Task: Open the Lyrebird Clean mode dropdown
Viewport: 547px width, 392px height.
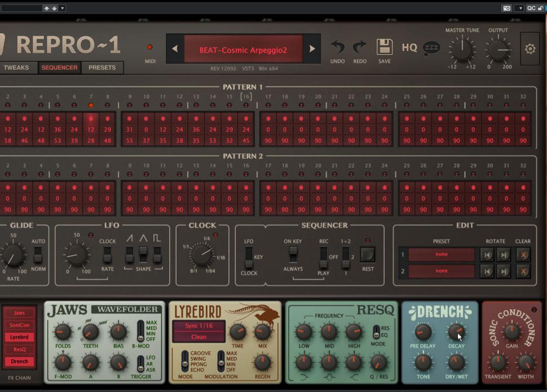Action: pos(199,337)
